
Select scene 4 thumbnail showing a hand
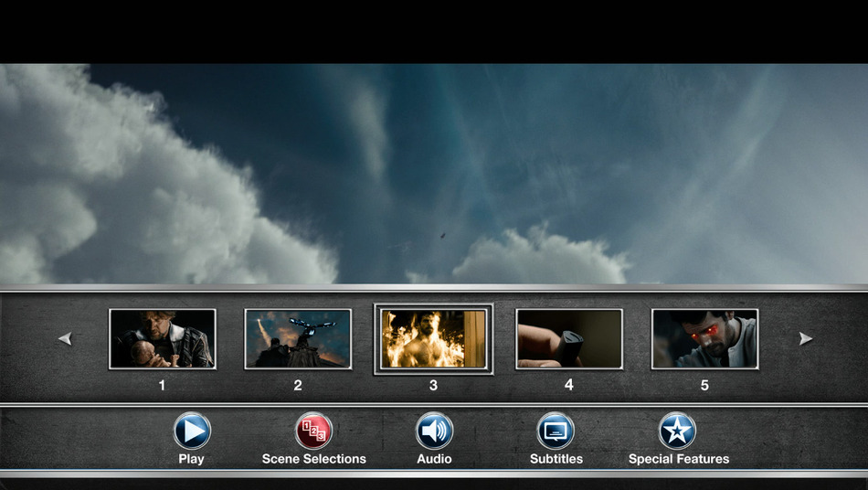(x=568, y=338)
